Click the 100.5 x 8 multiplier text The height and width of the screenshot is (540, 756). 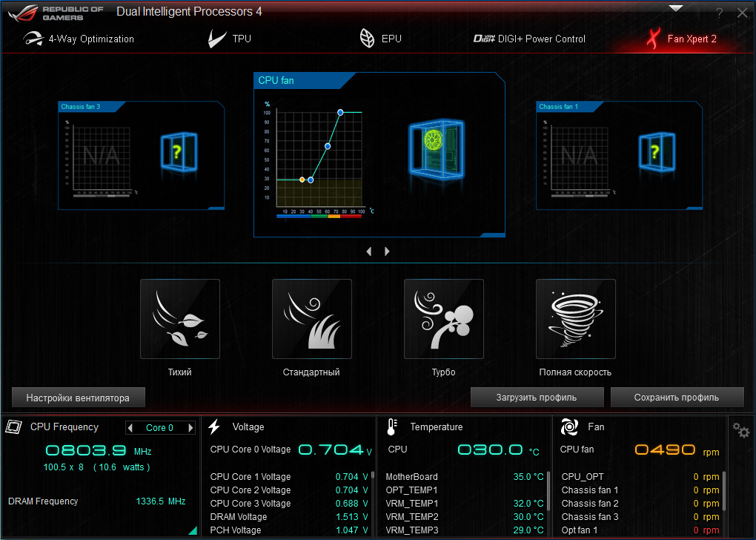[64, 467]
